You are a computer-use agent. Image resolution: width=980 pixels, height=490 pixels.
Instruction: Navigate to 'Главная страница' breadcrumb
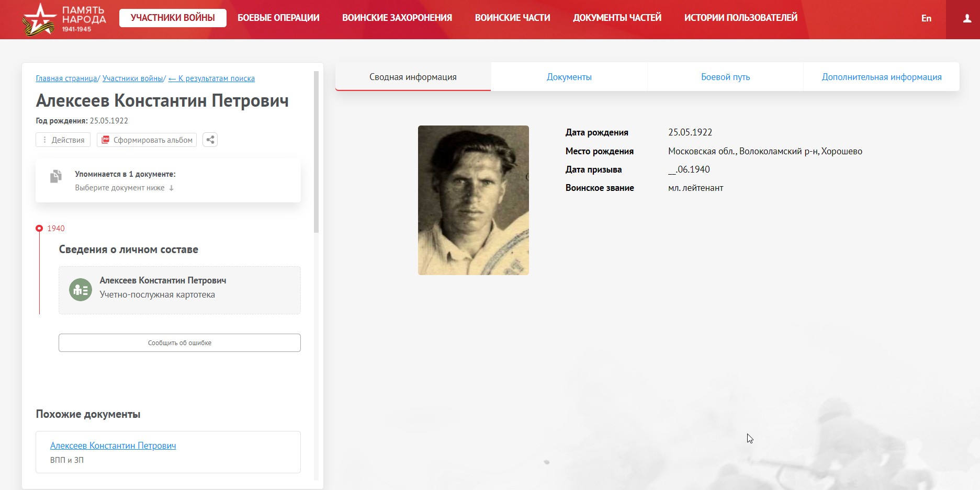pos(66,78)
